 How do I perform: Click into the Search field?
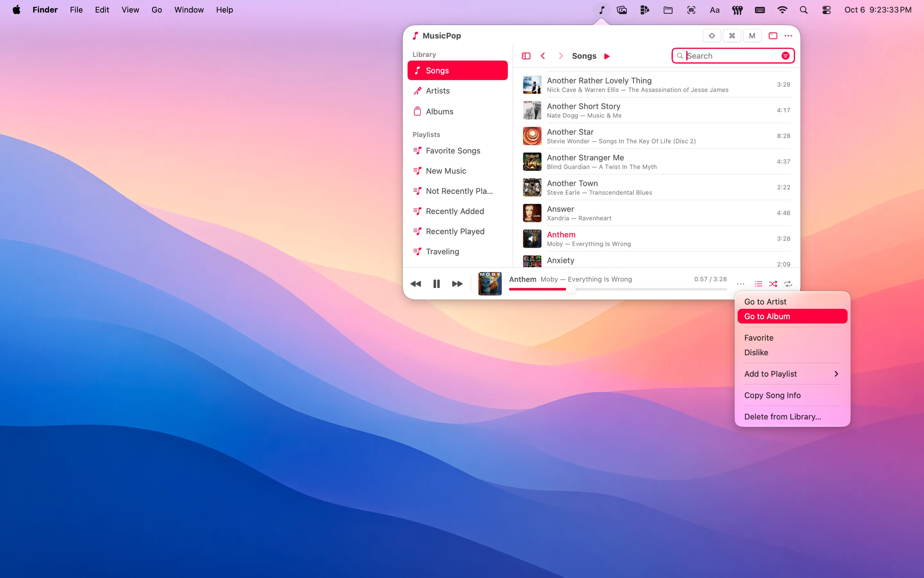click(x=733, y=56)
